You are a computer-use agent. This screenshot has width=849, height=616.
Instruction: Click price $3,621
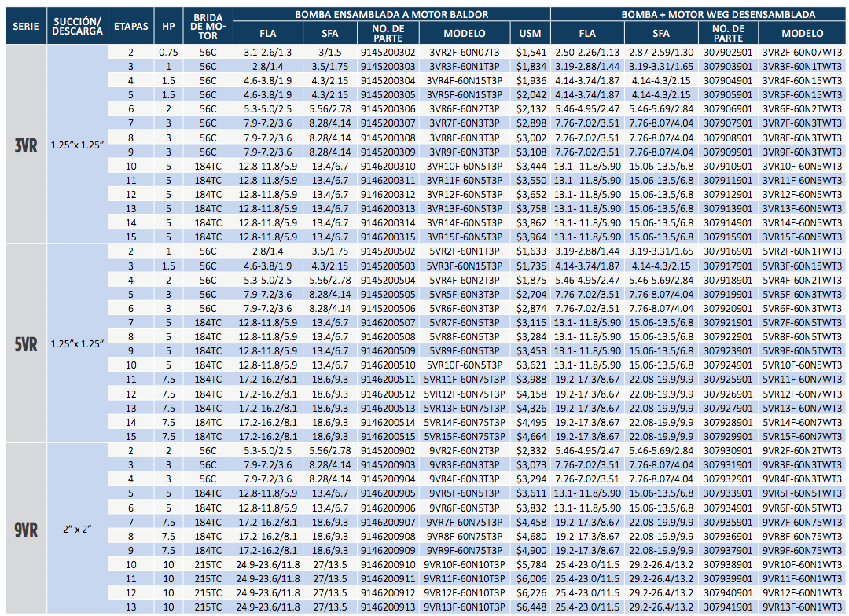click(x=531, y=365)
